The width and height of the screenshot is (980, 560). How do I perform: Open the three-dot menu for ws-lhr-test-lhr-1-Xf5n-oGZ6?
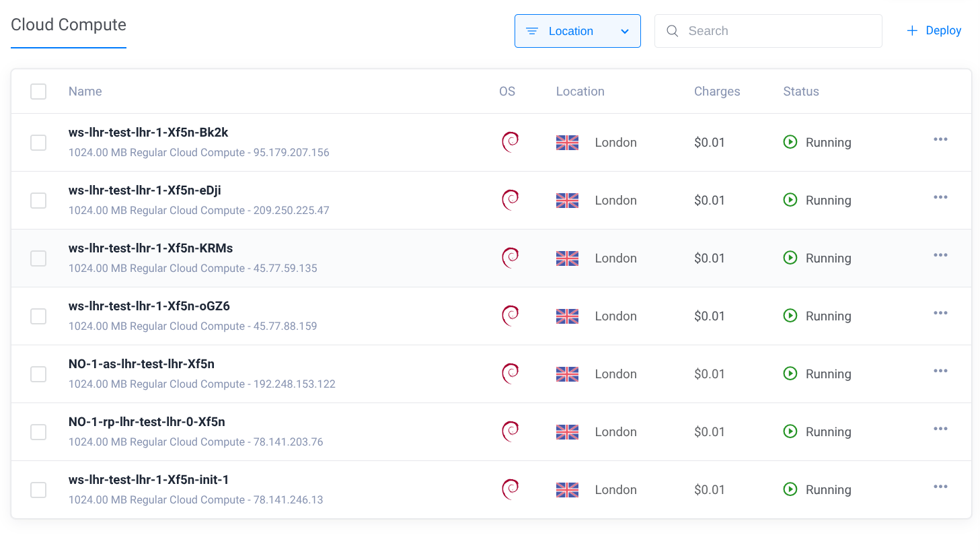(x=940, y=313)
